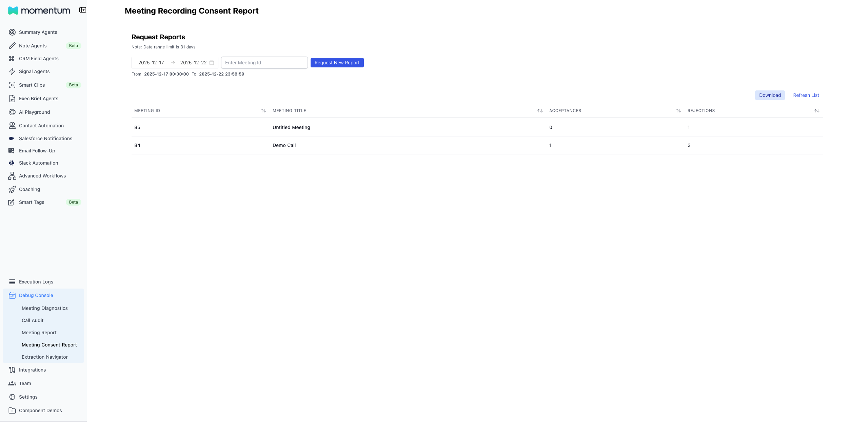Click the Email Follow-Up envelope icon

point(12,150)
